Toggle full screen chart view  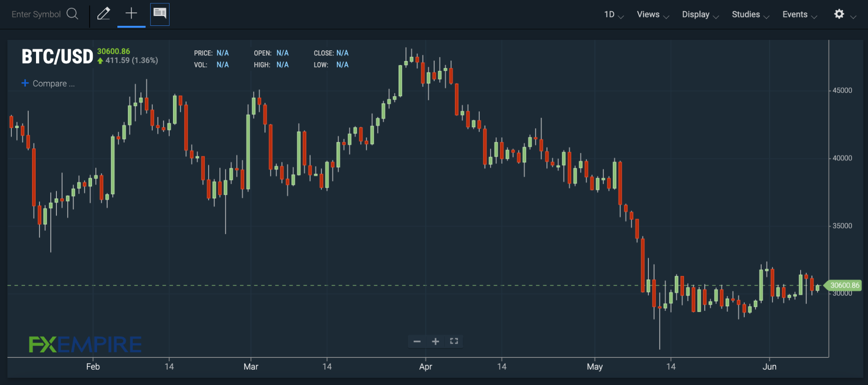[x=454, y=341]
